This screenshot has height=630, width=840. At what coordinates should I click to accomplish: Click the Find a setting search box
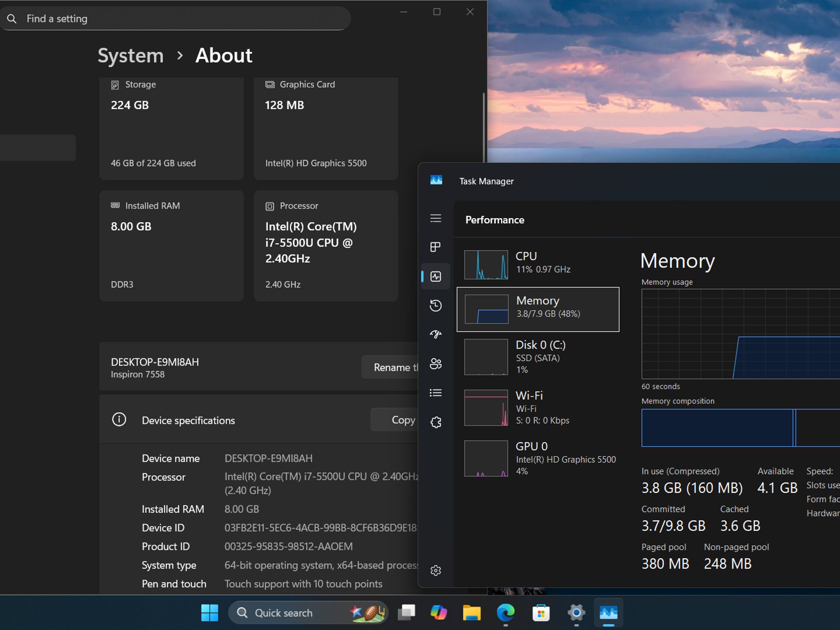[x=176, y=18]
